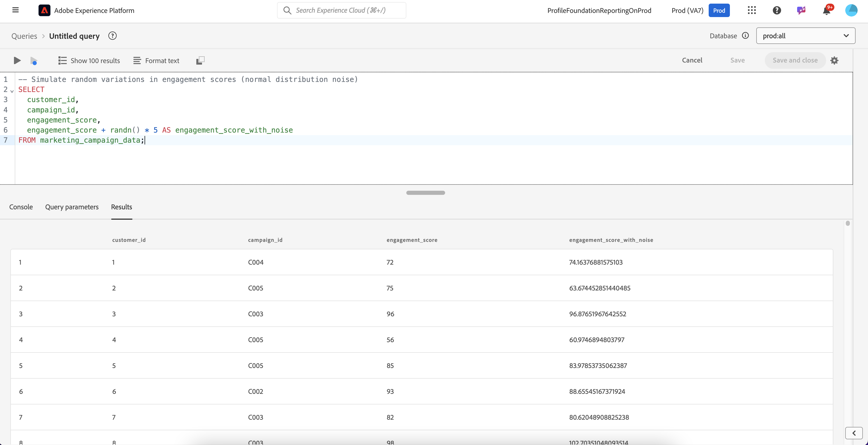Open the prod:all database dropdown
Viewport: 868px width, 445px height.
coord(805,36)
